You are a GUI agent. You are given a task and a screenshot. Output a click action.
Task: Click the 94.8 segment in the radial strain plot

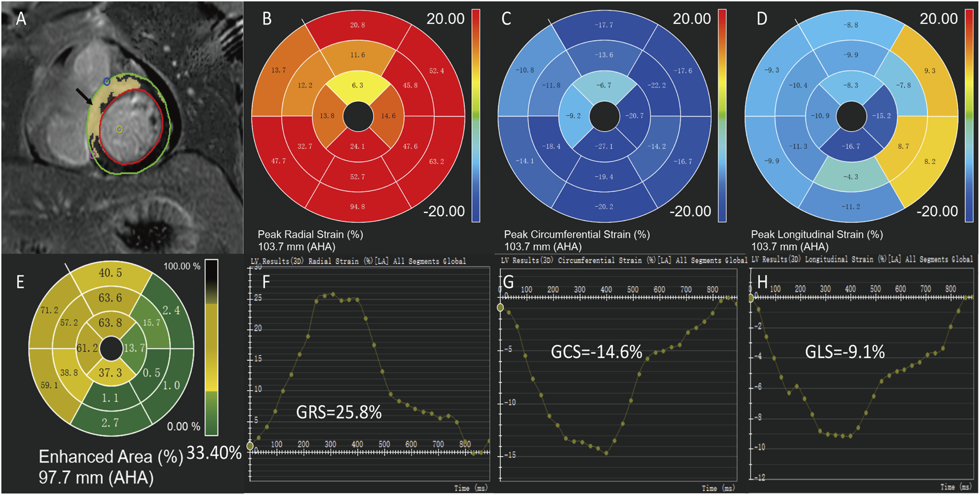(x=358, y=207)
